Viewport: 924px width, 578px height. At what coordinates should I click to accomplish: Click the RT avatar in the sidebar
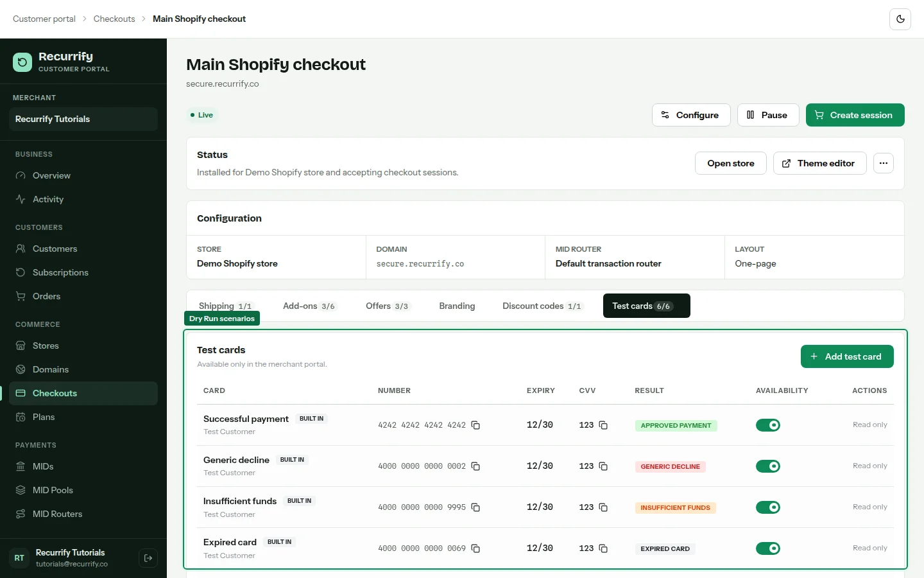pyautogui.click(x=19, y=558)
